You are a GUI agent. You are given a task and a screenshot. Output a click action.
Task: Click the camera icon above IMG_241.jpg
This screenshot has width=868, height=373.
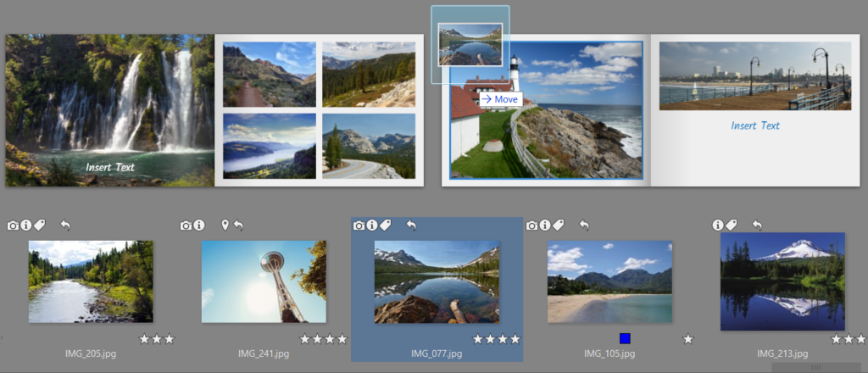tap(186, 225)
